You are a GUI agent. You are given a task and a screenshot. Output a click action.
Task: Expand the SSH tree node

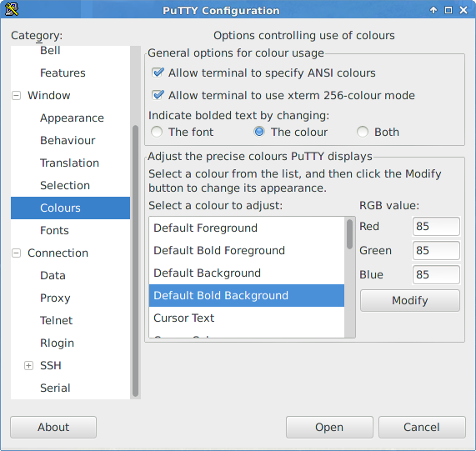tap(28, 366)
